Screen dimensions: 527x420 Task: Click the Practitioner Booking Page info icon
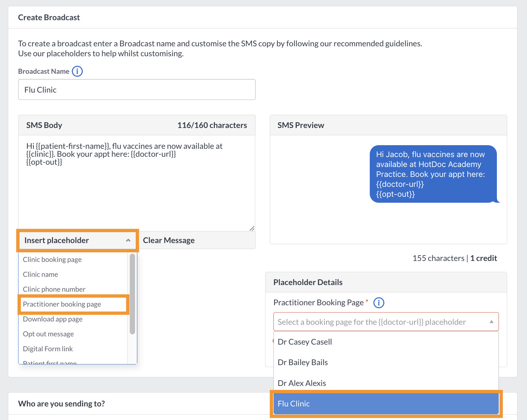pyautogui.click(x=379, y=303)
